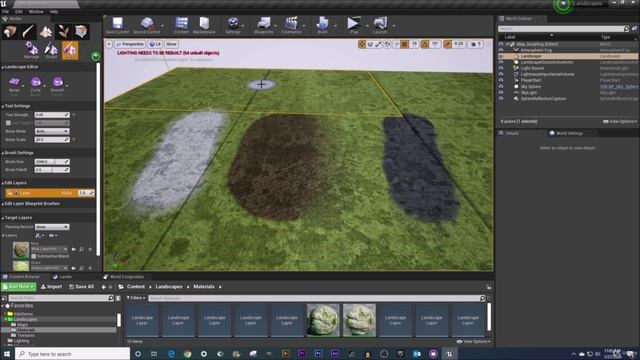Click the Import button
This screenshot has width=640, height=360.
click(51, 287)
